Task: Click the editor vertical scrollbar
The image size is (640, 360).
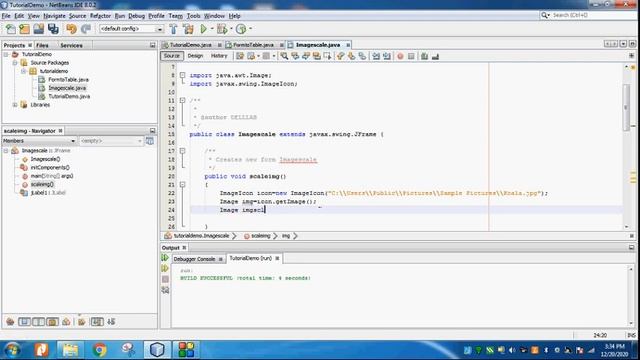Action: click(x=626, y=107)
